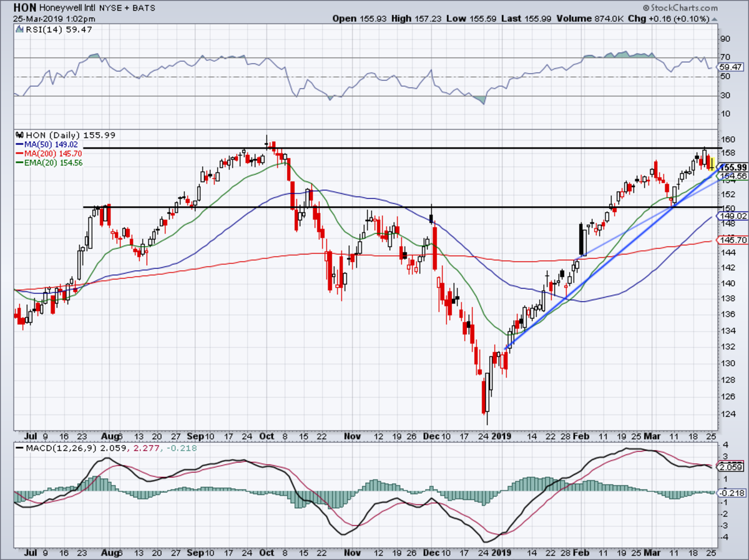The width and height of the screenshot is (749, 560).
Task: Click the 124 label on price axis
Action: coord(727,415)
